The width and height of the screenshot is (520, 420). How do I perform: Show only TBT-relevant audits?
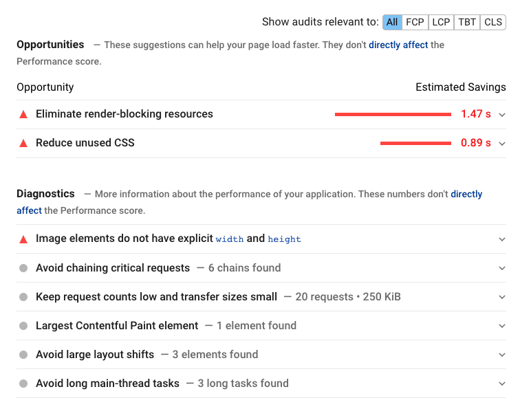(x=467, y=22)
